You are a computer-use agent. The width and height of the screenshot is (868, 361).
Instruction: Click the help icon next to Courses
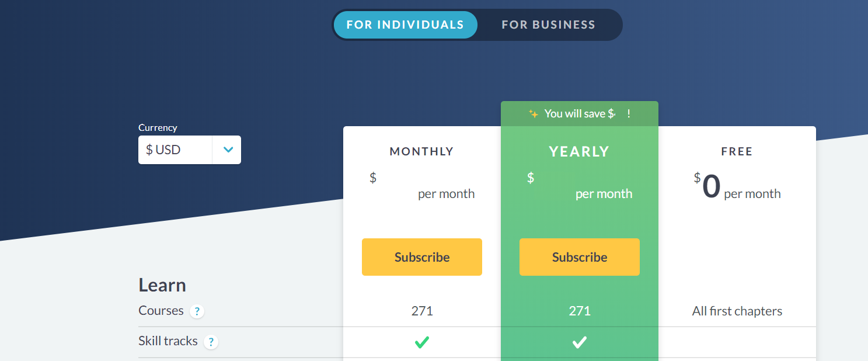pos(197,311)
